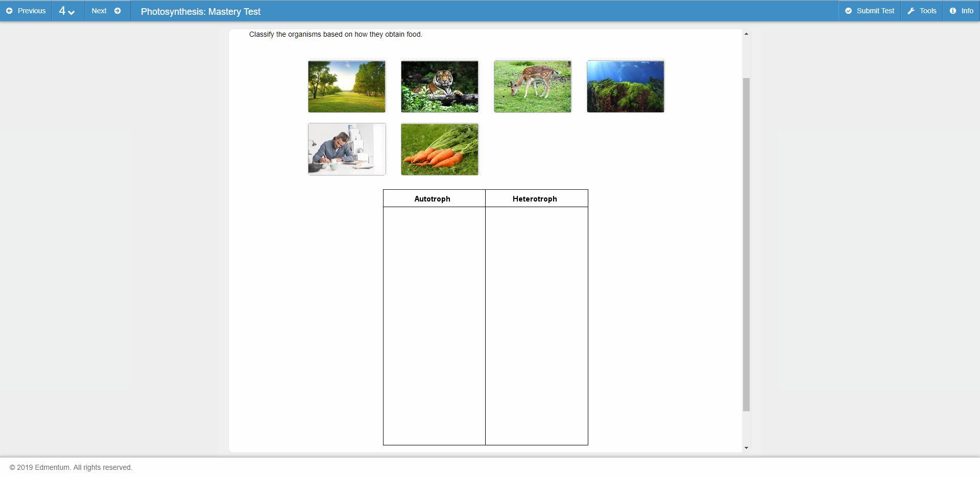Viewport: 980px width, 477px height.
Task: Click the Photosynthesis: Mastery Test title
Action: (201, 11)
